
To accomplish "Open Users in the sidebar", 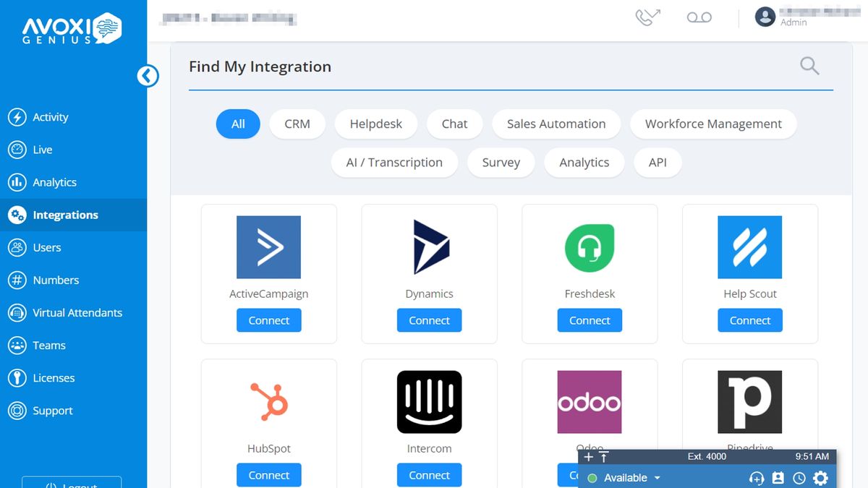I will [47, 247].
